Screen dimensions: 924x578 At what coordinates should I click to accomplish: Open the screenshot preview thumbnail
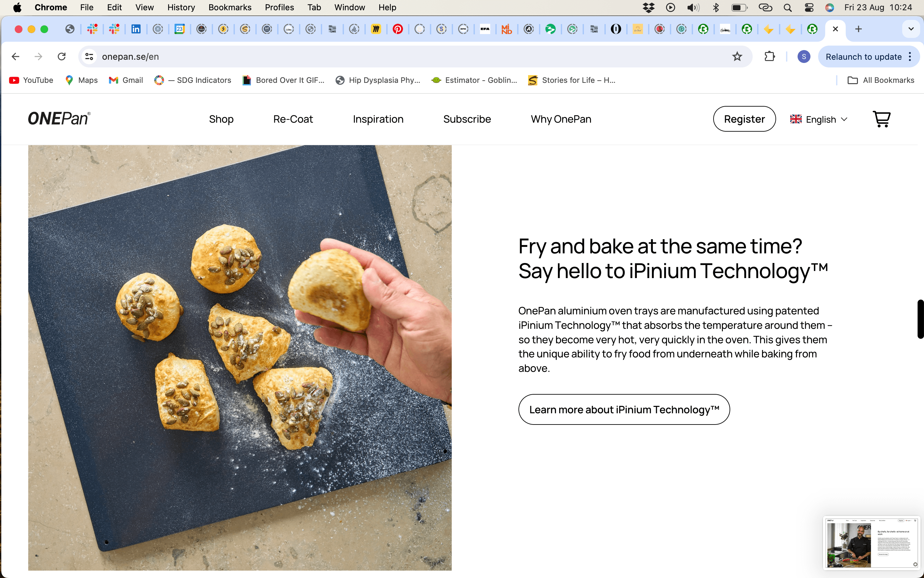click(x=871, y=543)
